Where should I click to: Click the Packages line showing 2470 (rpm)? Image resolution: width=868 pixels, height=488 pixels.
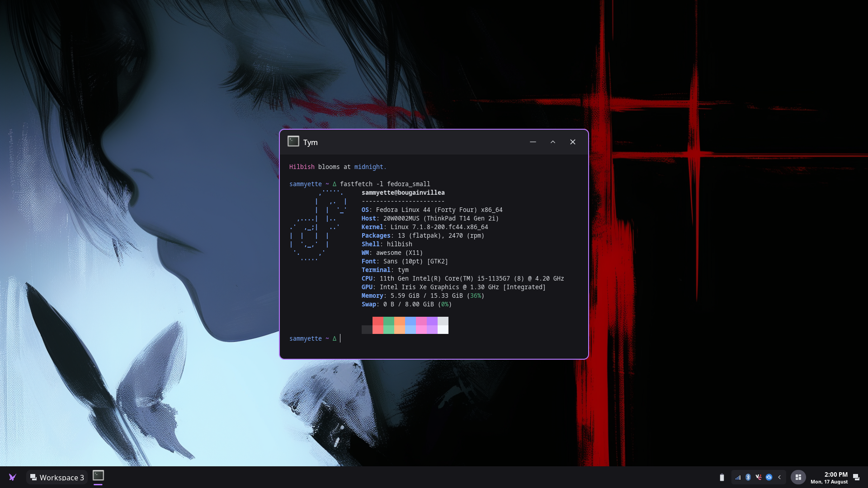[423, 235]
